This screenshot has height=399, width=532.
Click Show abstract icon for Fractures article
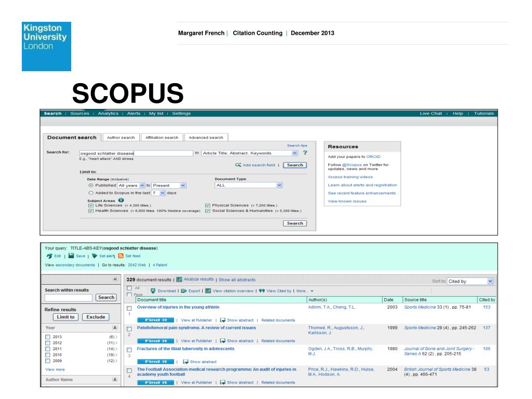[x=186, y=362]
